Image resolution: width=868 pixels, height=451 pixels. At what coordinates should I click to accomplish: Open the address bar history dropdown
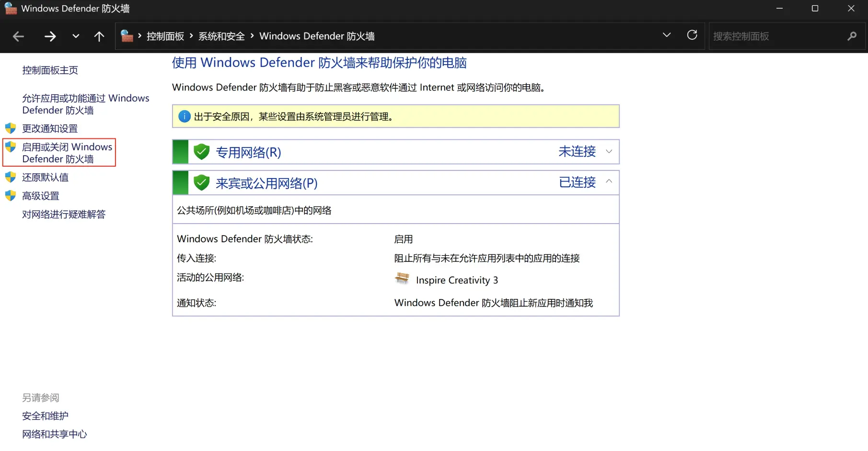tap(666, 35)
